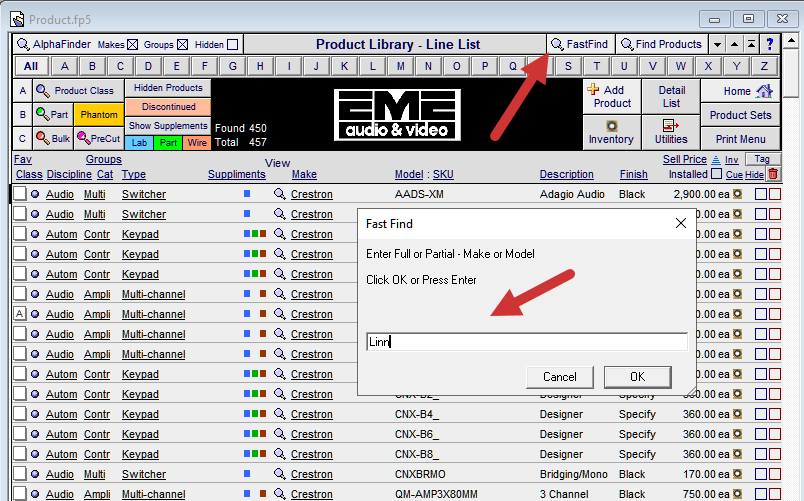Select the A row tab at left

[x=23, y=91]
